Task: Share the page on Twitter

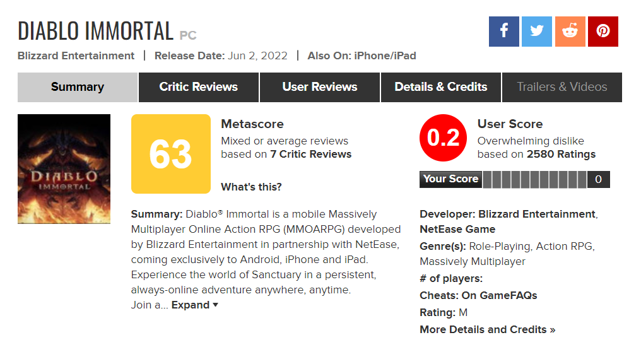Action: (x=537, y=32)
